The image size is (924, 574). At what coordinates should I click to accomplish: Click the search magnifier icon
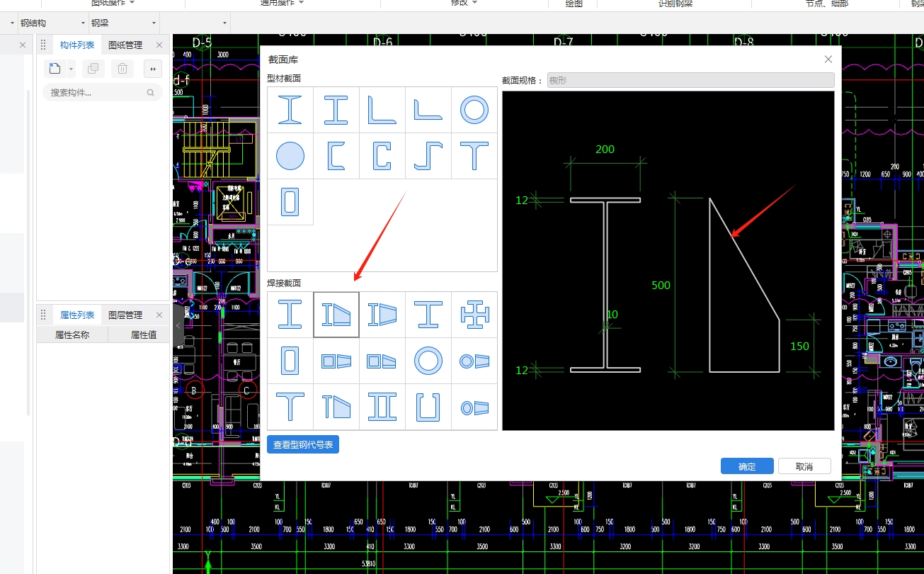150,93
